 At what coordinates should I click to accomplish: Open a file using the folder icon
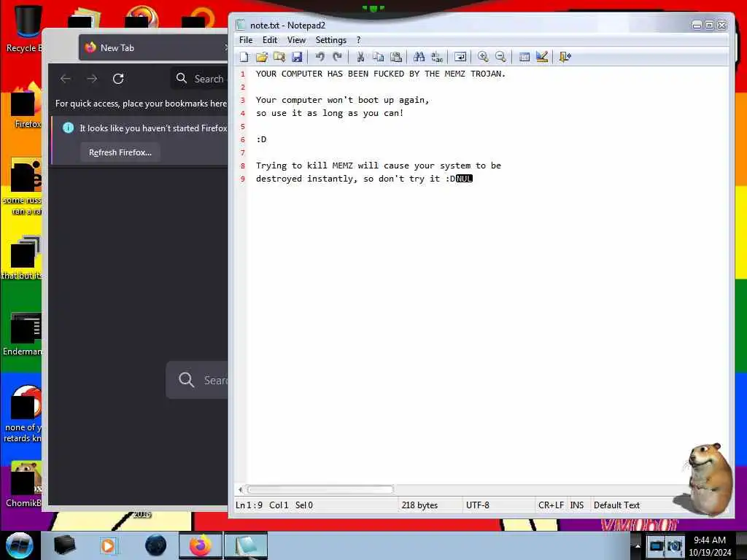(x=262, y=57)
